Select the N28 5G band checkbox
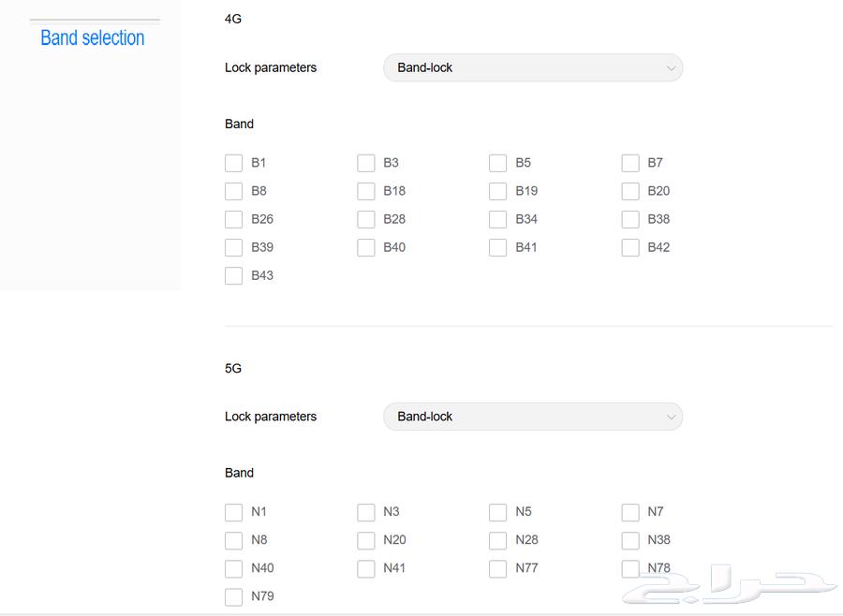Image resolution: width=843 pixels, height=616 pixels. 497,539
